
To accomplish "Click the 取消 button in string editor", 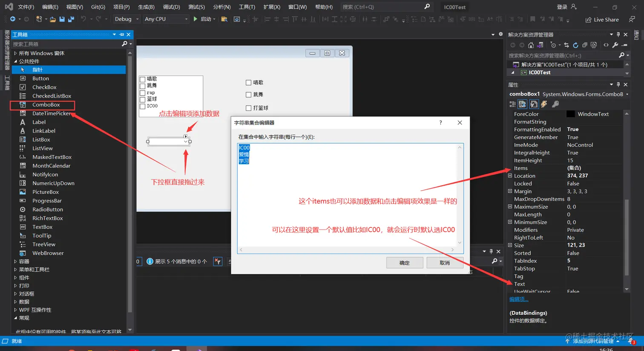I will [x=445, y=263].
